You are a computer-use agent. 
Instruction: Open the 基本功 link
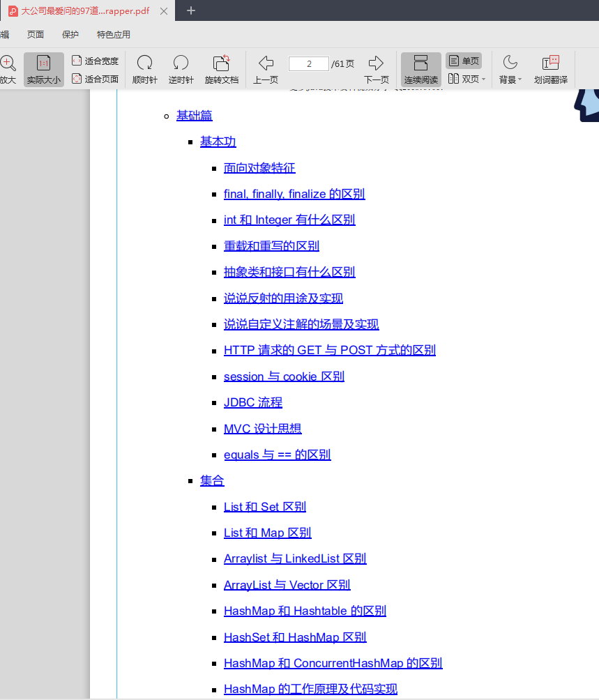point(218,142)
